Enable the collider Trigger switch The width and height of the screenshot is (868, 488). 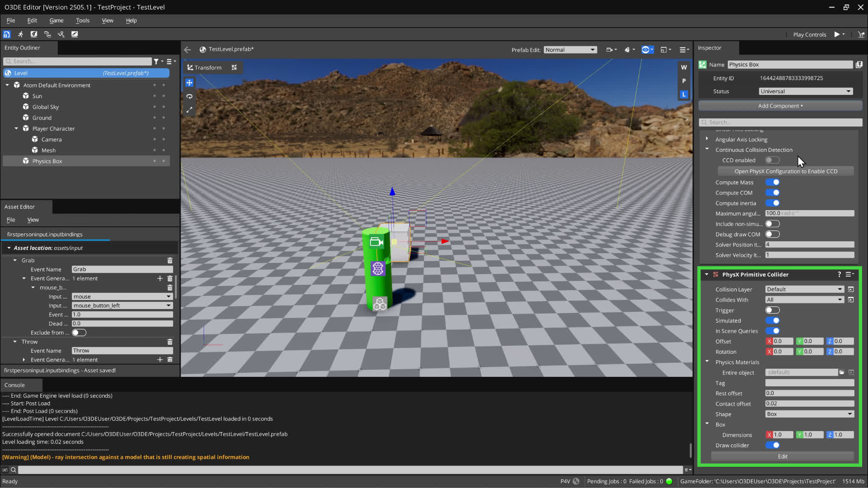772,310
